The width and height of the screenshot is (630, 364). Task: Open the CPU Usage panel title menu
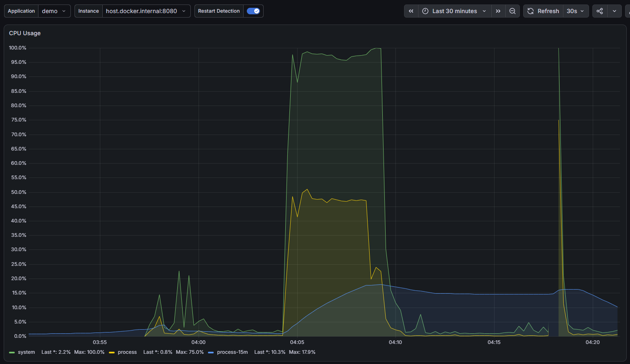coord(25,33)
